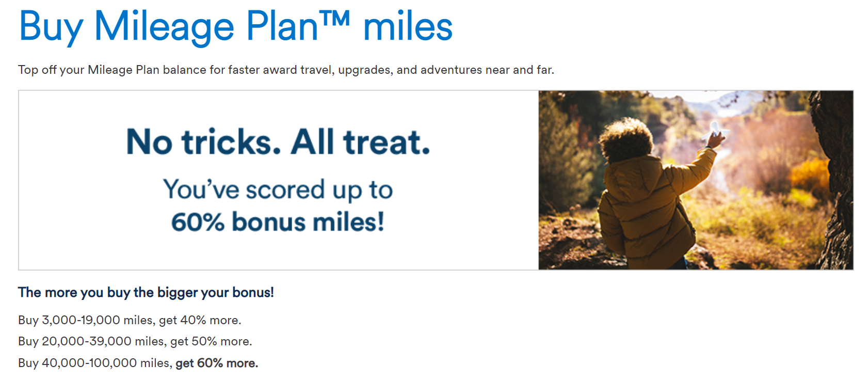Click the 'Buy 20,000-39,000 miles, get 50% more' line
The width and height of the screenshot is (868, 381).
tap(135, 341)
